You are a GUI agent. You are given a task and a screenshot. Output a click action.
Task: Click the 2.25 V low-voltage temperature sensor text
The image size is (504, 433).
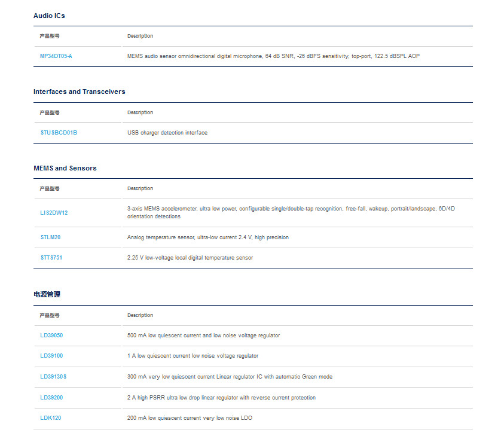pos(190,258)
